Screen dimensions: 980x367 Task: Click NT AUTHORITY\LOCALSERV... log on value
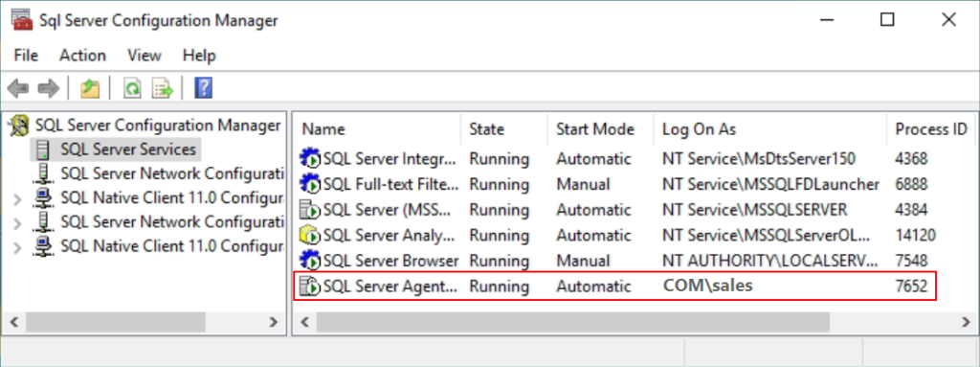[770, 261]
